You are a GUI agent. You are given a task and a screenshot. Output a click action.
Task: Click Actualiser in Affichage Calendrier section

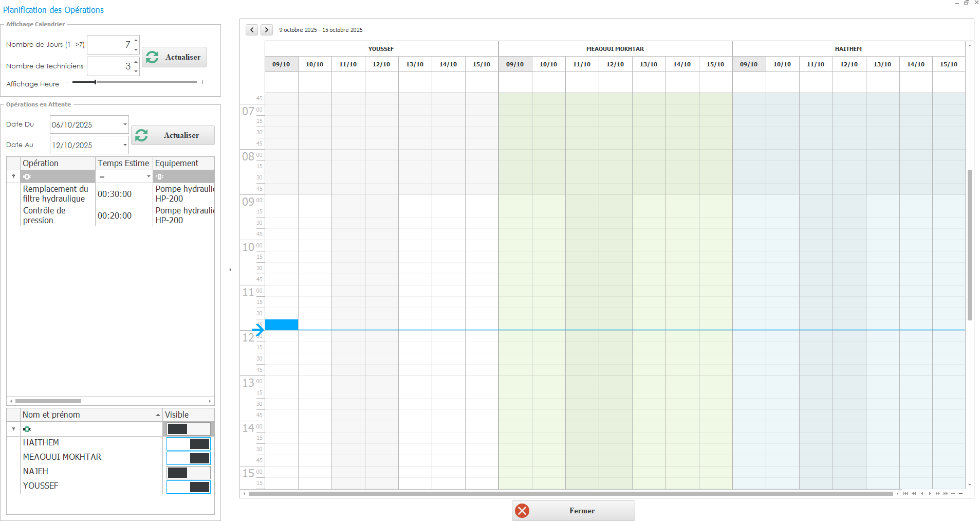(175, 57)
